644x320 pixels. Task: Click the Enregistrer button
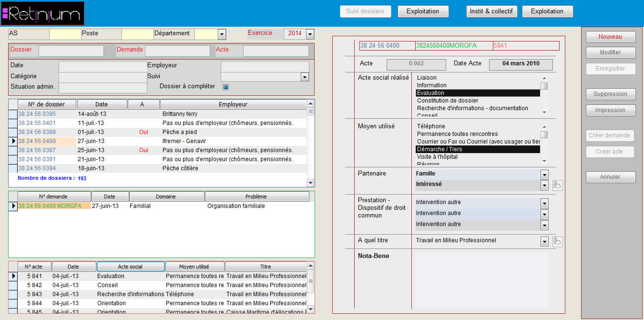tap(611, 69)
